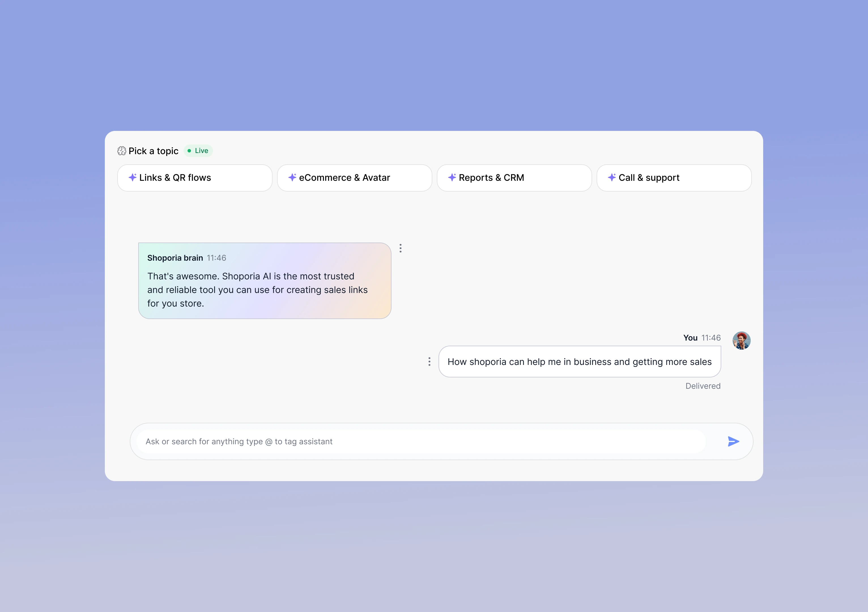Click the Delivered status text

coord(703,386)
